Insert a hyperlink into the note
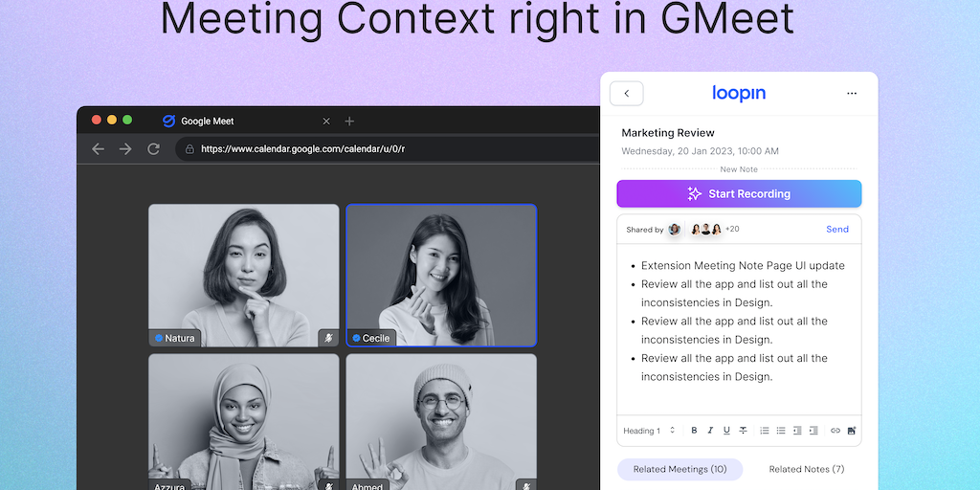Screen dimensions: 980x490 pos(835,431)
